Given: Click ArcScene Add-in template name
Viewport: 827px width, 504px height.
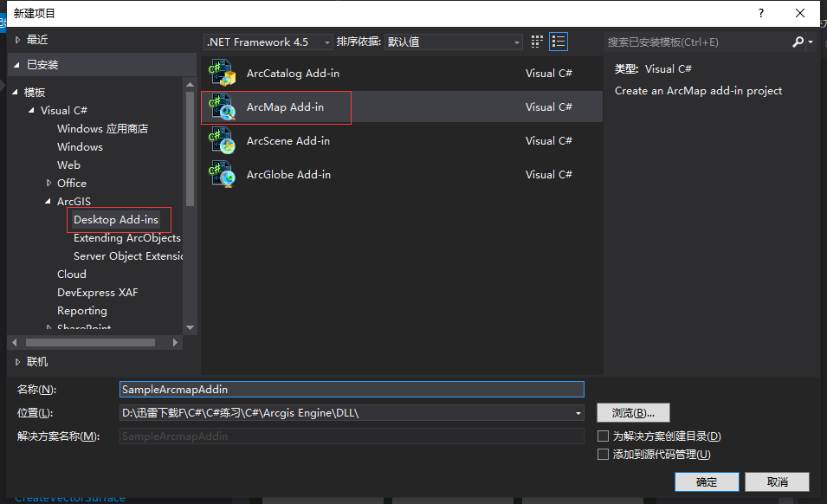Looking at the screenshot, I should pyautogui.click(x=288, y=141).
